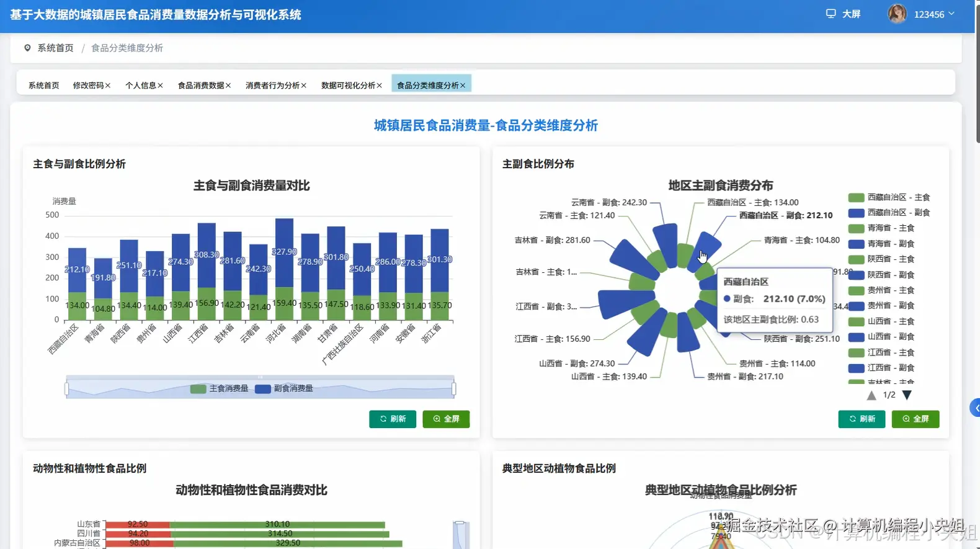Click the left handle of the zoom slider

tap(66, 389)
